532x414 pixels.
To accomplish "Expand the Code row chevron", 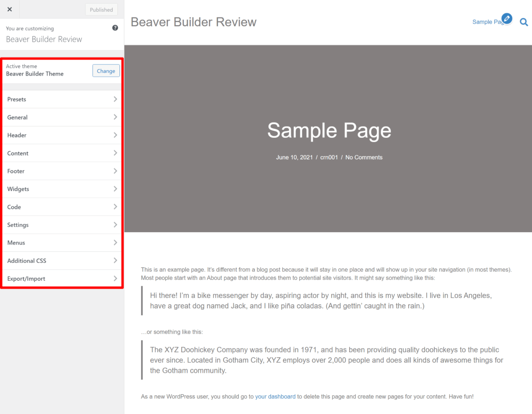I will (115, 207).
